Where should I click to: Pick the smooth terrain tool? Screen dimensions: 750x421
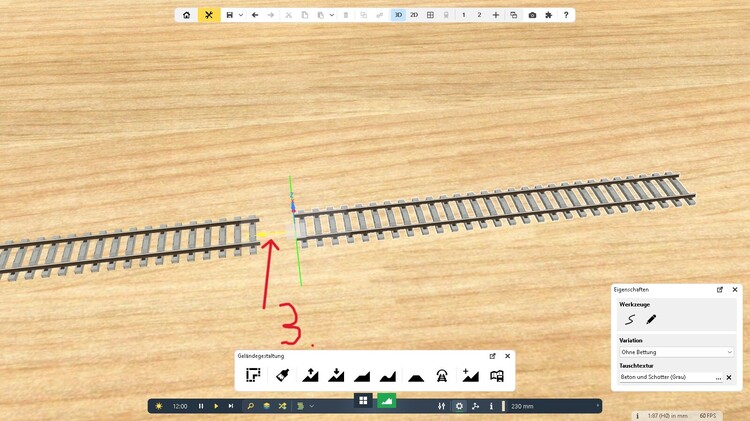tap(388, 377)
